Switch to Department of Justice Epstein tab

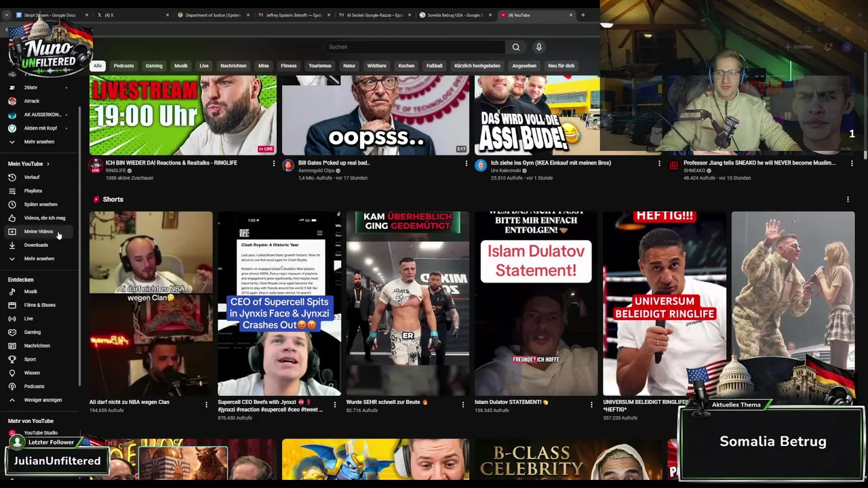pyautogui.click(x=213, y=15)
